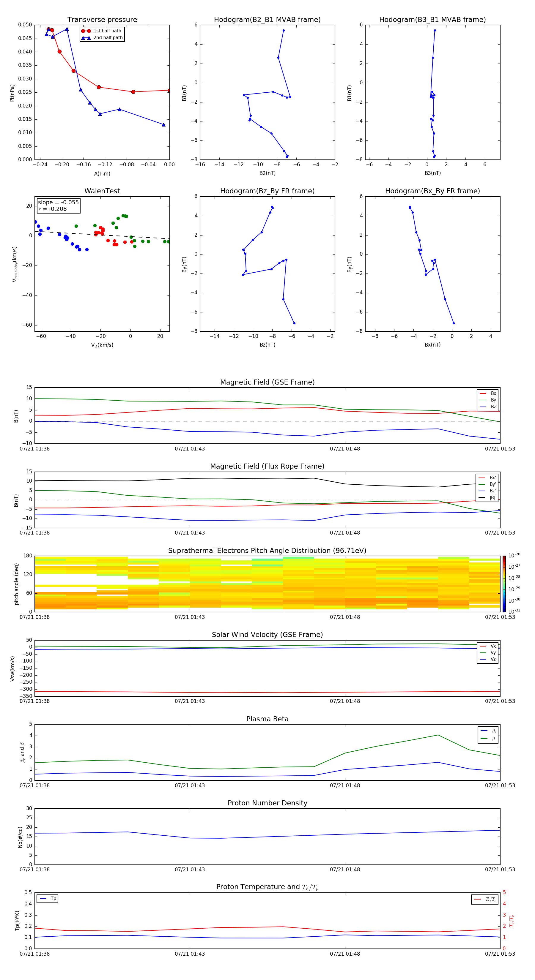Image resolution: width=535 pixels, height=980 pixels.
Task: Click '07/21 01:43' tick under GSE magnetic field
Action: click(190, 448)
